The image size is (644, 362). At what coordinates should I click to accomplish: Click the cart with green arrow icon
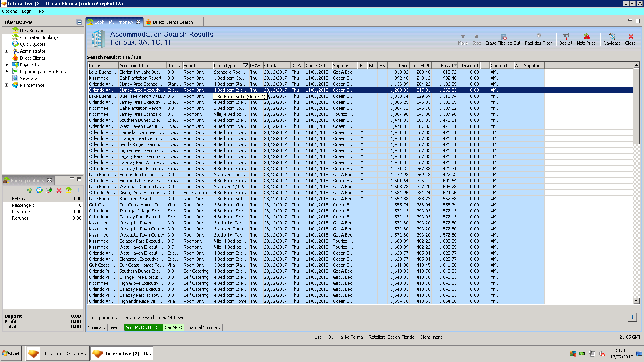[x=49, y=190]
